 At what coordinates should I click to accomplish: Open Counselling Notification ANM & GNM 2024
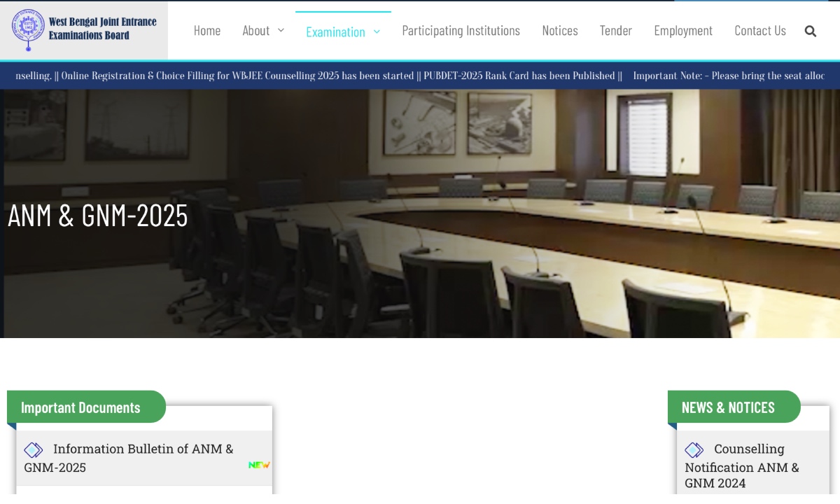742,466
